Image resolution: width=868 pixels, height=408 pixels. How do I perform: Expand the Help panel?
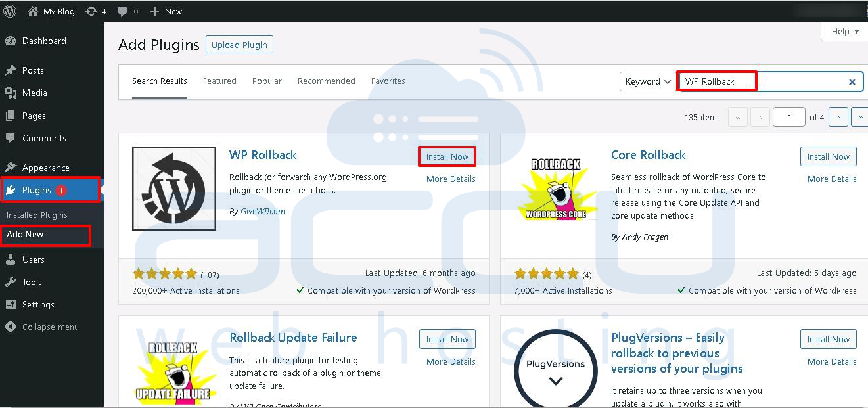pos(843,31)
